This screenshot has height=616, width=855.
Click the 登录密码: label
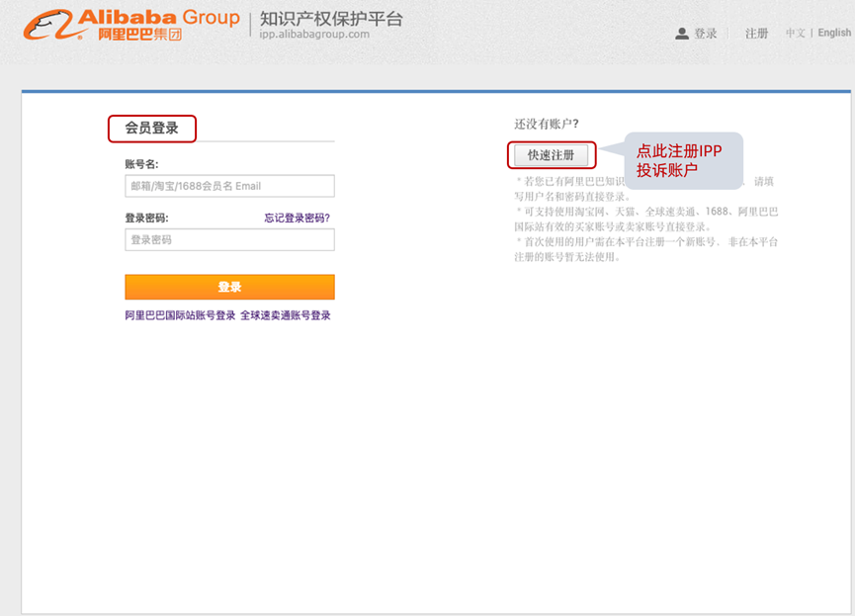point(146,219)
